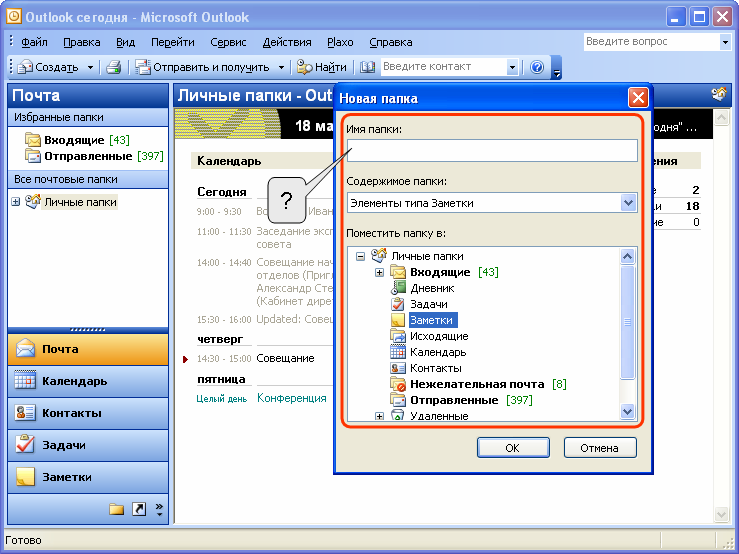Click the Shortcuts icon below the navigation pane
The image size is (739, 554).
(x=138, y=509)
